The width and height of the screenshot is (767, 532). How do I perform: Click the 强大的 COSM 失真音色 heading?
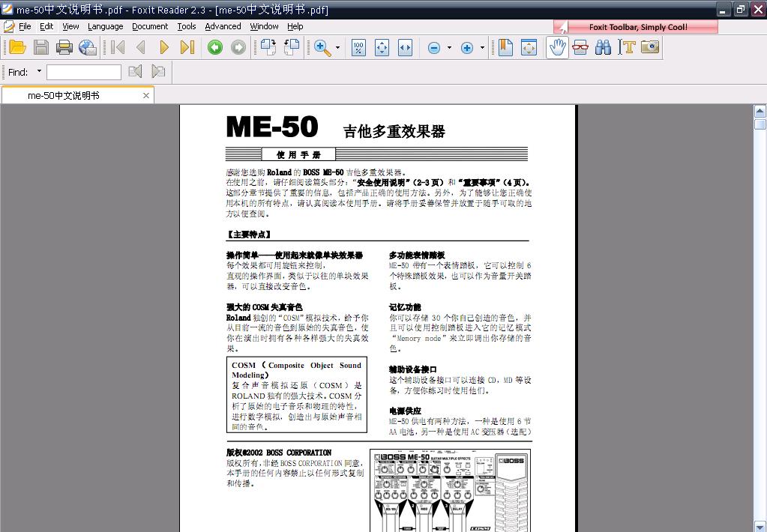coord(264,307)
